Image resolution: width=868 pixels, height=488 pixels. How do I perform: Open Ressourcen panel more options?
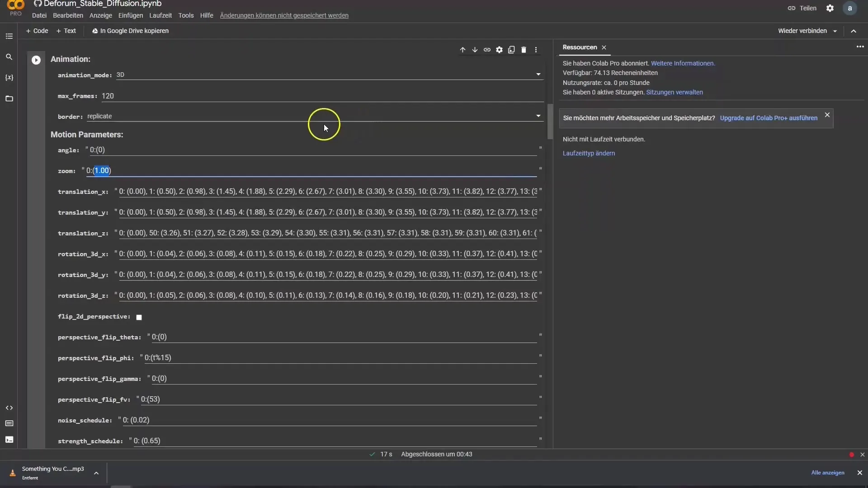(860, 47)
